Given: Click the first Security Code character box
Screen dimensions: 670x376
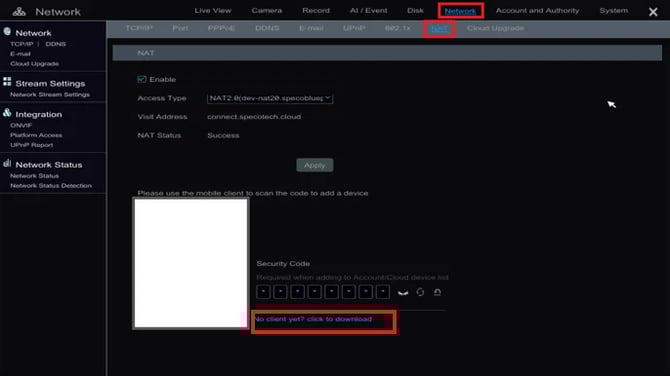Looking at the screenshot, I should point(263,292).
